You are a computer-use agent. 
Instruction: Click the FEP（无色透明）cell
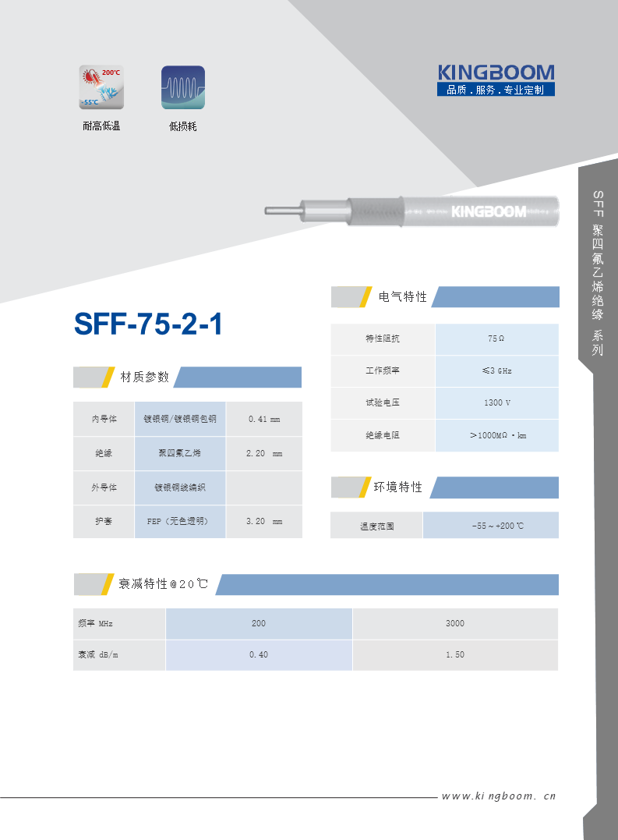click(180, 521)
